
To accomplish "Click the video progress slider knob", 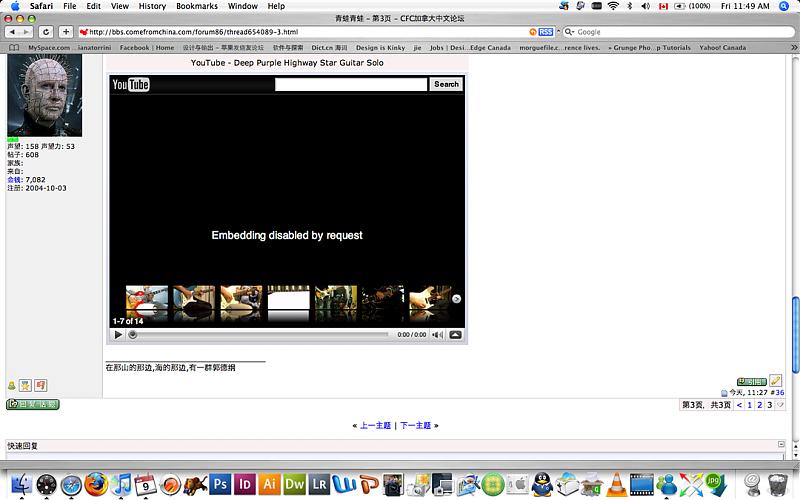I will [133, 335].
